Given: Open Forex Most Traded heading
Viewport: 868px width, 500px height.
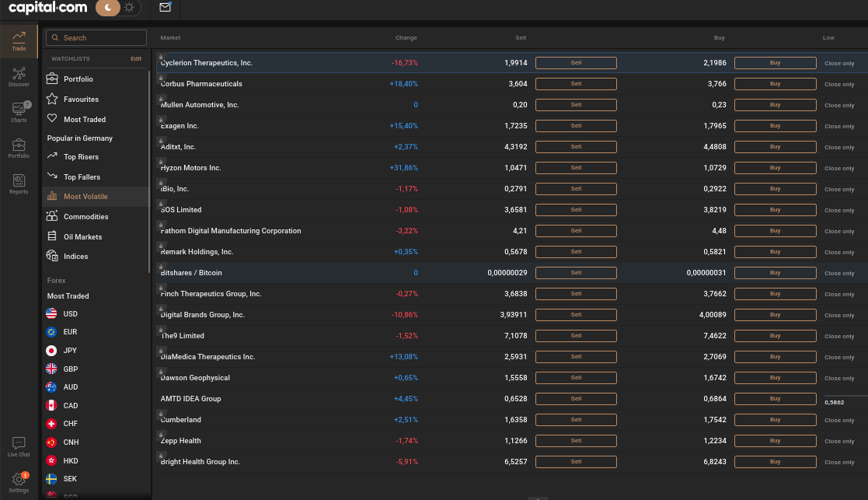Looking at the screenshot, I should pyautogui.click(x=68, y=296).
